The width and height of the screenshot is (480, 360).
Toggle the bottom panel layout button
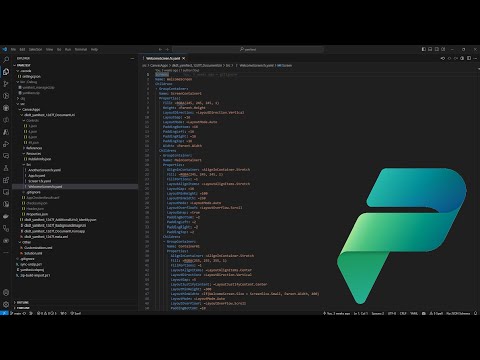(430, 49)
